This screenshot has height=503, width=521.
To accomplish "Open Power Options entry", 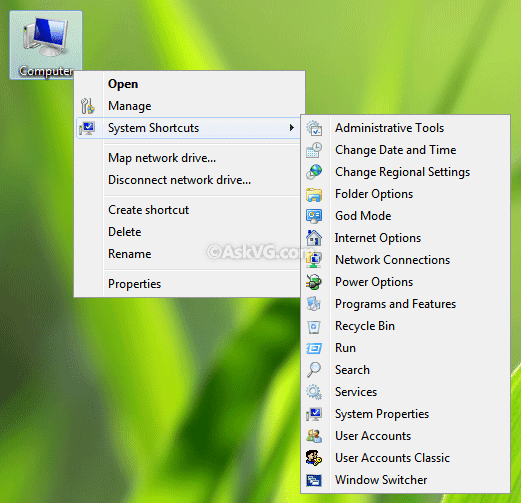I will [x=405, y=282].
